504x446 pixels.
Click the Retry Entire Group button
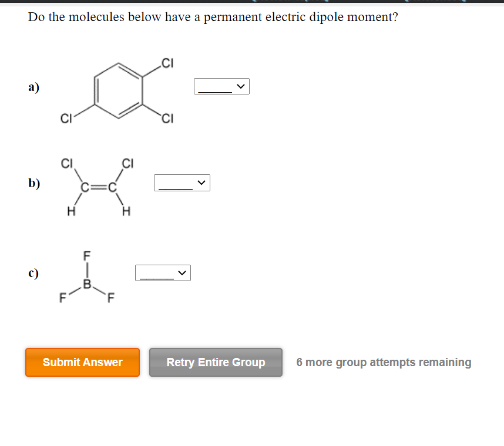pos(215,362)
